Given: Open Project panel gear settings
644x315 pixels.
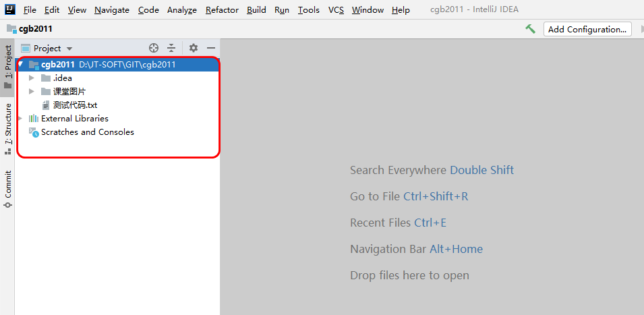Looking at the screenshot, I should [194, 48].
